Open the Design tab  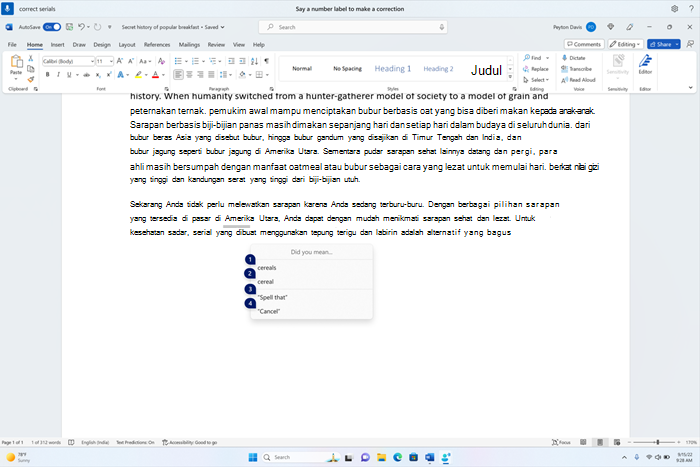tap(102, 45)
